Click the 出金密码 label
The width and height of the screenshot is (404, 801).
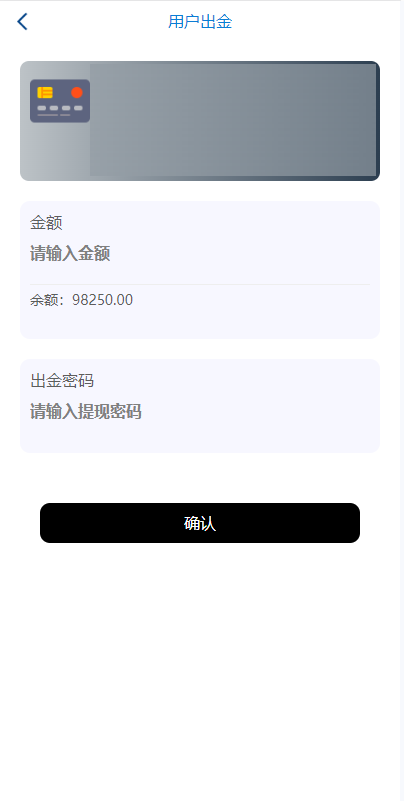tap(62, 381)
